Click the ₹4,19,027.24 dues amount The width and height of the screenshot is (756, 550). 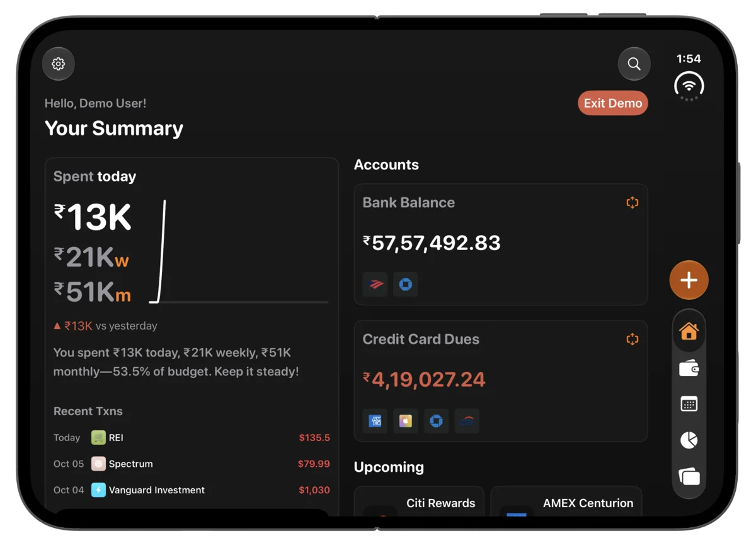point(424,379)
